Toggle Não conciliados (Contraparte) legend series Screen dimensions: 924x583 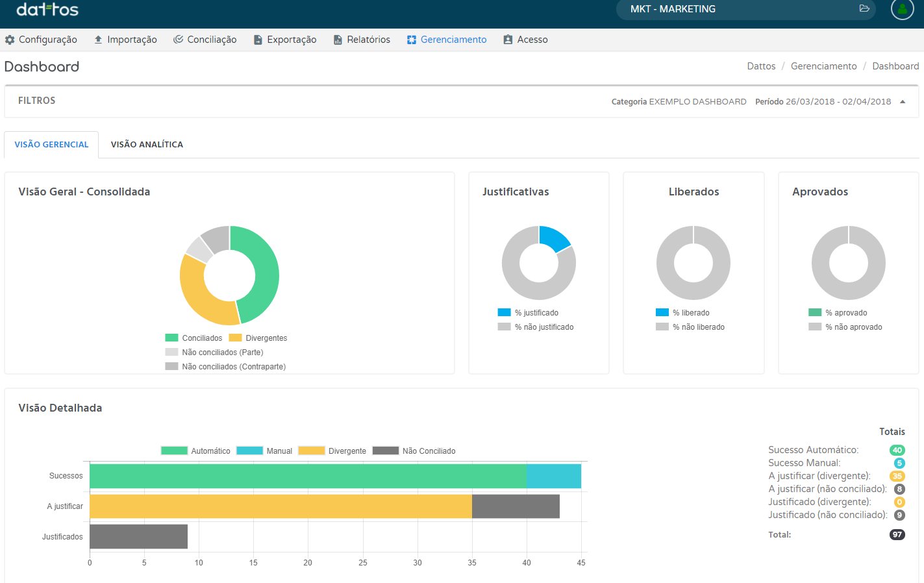pyautogui.click(x=225, y=366)
